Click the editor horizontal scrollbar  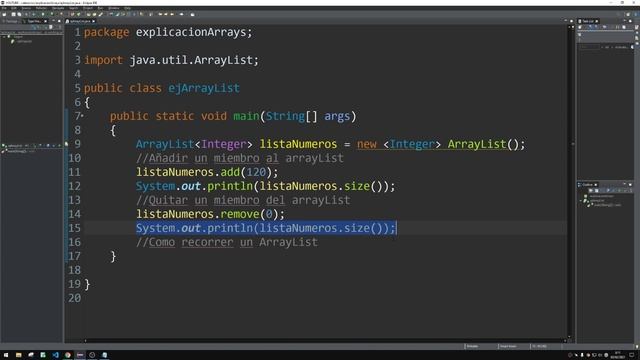(x=324, y=340)
